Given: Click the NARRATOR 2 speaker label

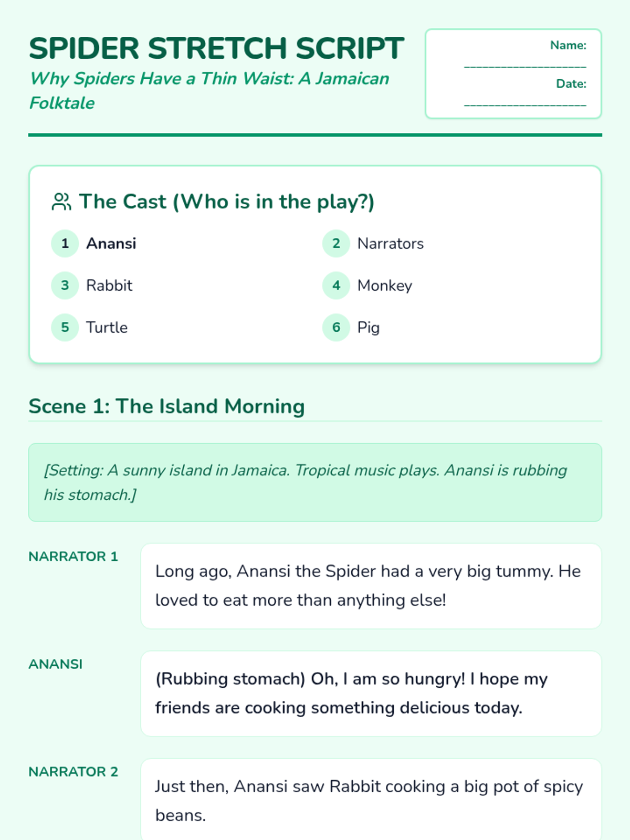Looking at the screenshot, I should [73, 772].
